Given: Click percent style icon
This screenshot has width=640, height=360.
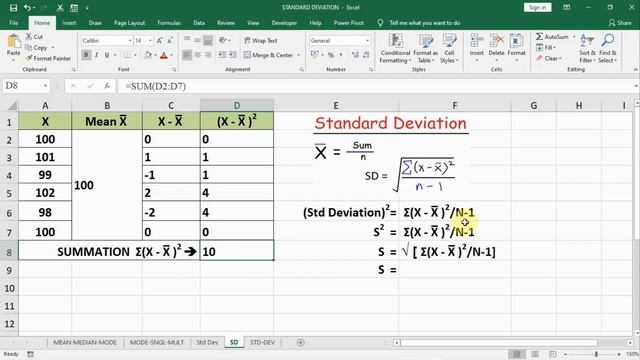Looking at the screenshot, I should pyautogui.click(x=331, y=55).
